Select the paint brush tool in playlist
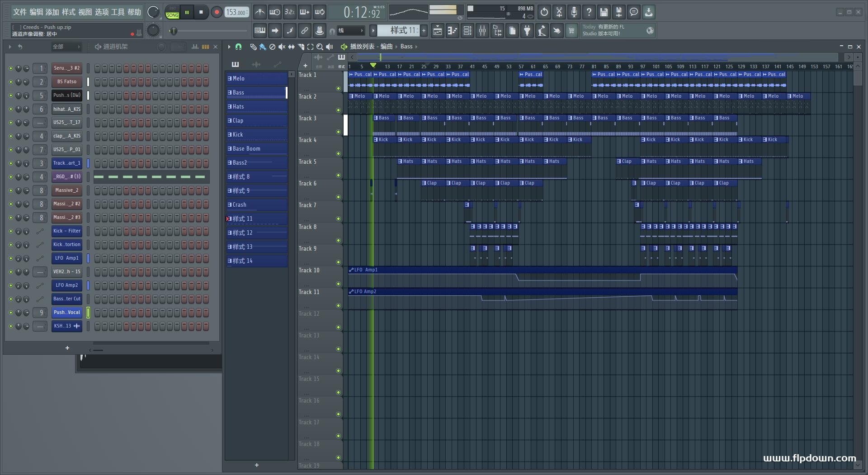Screen dimensions: 868x475 (x=263, y=47)
